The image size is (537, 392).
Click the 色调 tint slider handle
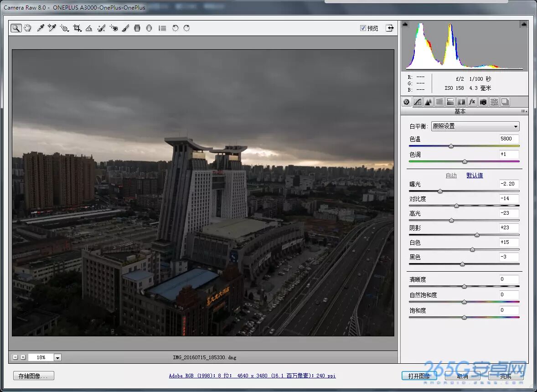click(465, 161)
